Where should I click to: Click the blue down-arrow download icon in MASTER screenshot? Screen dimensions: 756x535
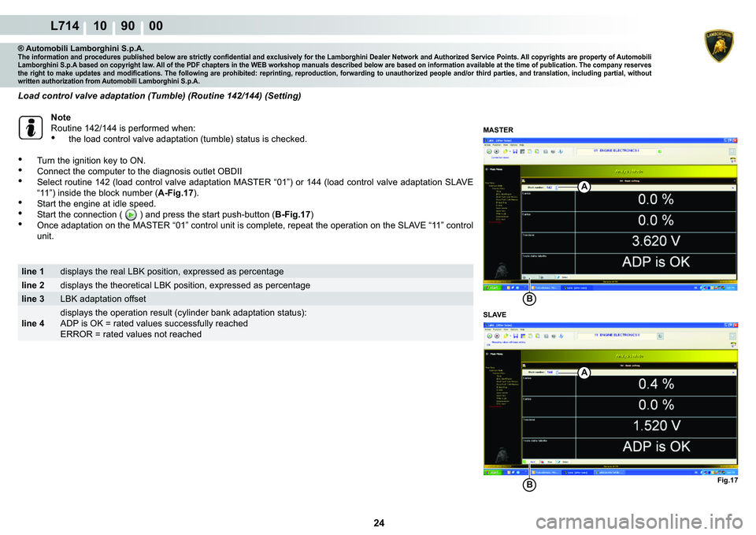click(560, 151)
